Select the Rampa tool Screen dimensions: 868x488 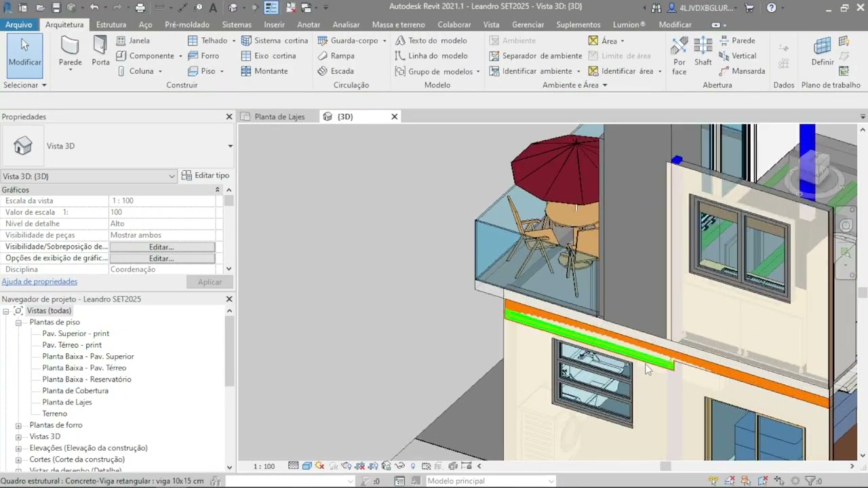[x=336, y=56]
